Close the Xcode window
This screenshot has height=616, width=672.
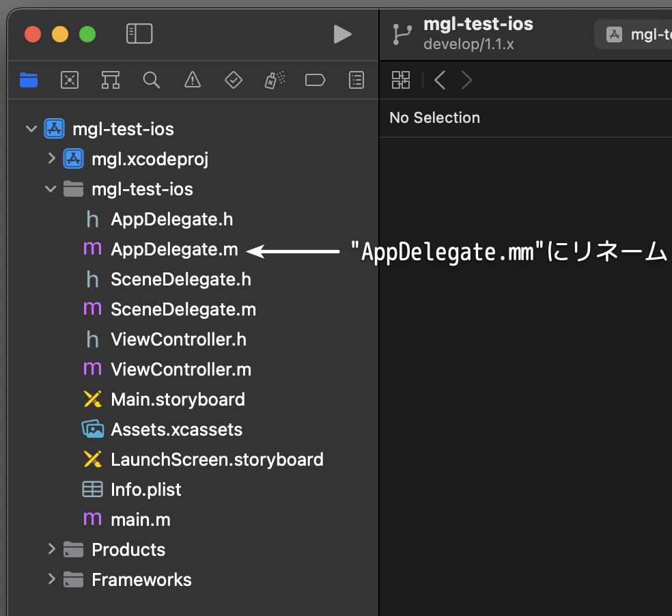click(x=33, y=34)
